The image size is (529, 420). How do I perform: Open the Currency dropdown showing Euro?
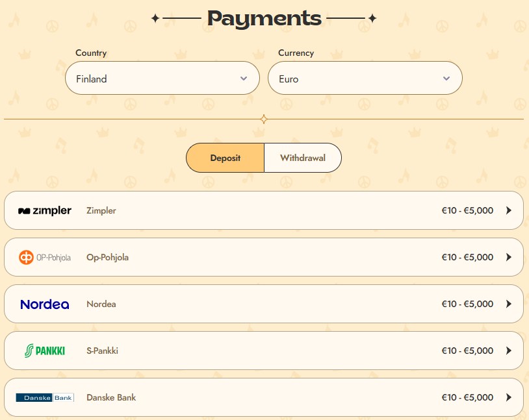coord(365,78)
